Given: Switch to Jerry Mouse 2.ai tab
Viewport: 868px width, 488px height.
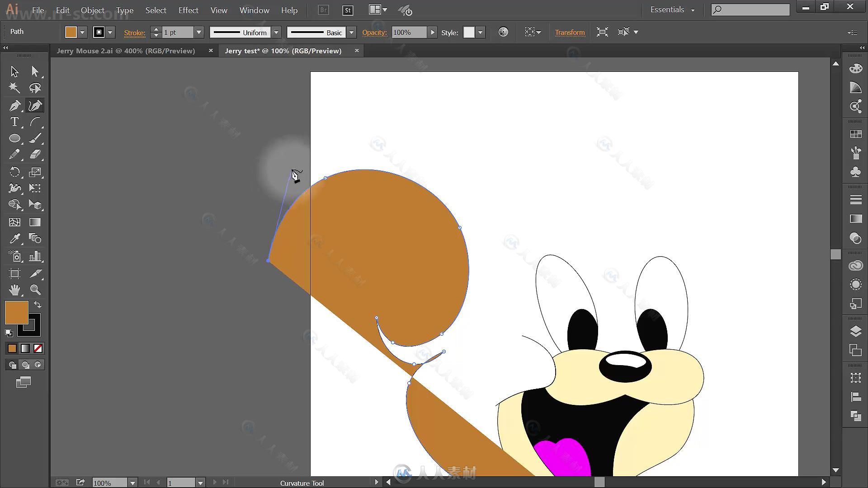Looking at the screenshot, I should point(126,51).
